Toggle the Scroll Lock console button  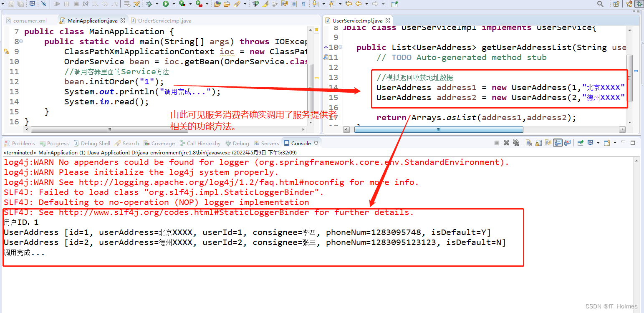pyautogui.click(x=538, y=143)
